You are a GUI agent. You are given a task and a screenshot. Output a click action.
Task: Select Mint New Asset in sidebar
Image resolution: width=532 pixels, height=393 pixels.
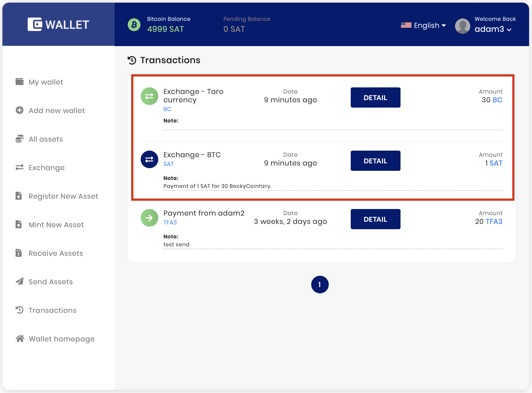pos(56,225)
